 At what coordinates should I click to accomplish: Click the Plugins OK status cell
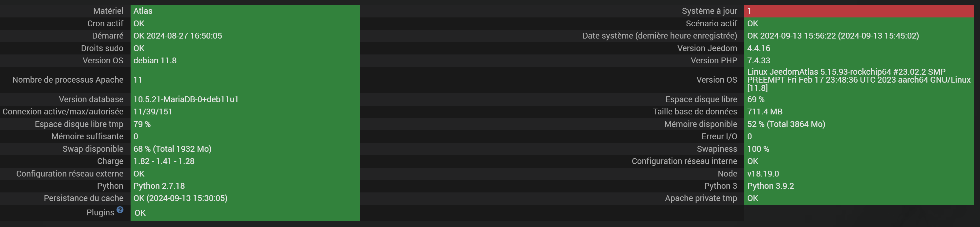245,213
